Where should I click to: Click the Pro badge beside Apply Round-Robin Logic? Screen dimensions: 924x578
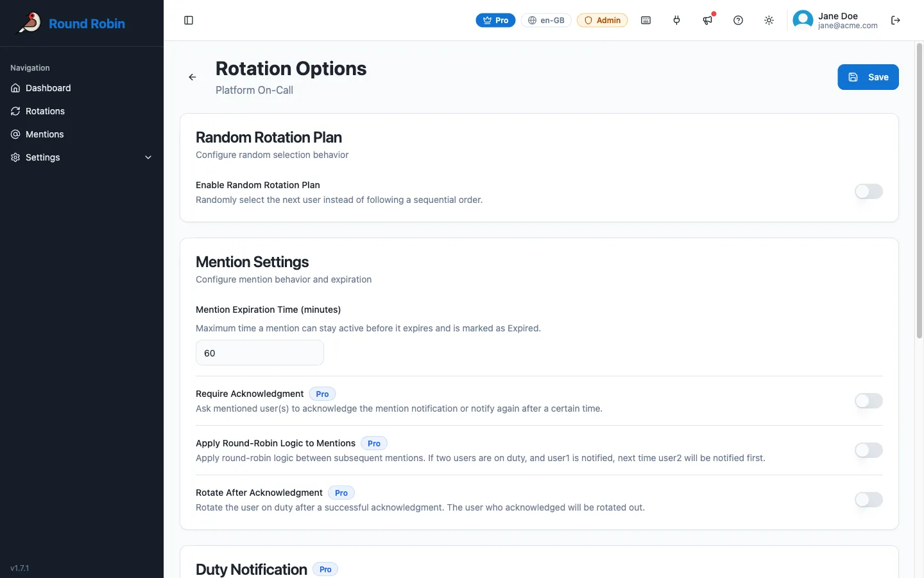point(374,444)
